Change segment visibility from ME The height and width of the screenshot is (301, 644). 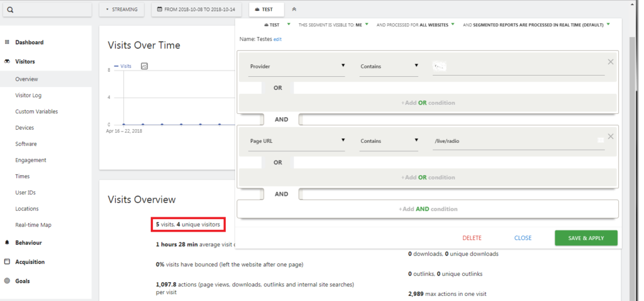[333, 25]
